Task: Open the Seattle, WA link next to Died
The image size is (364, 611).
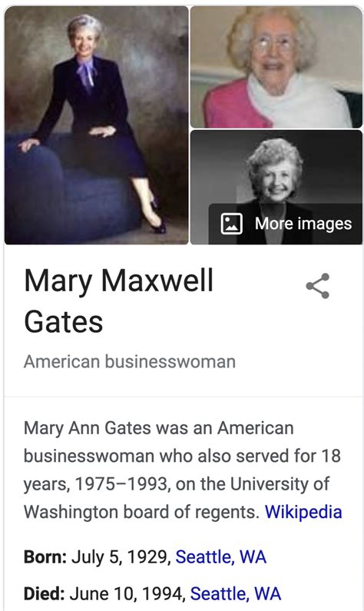Action: 235,594
